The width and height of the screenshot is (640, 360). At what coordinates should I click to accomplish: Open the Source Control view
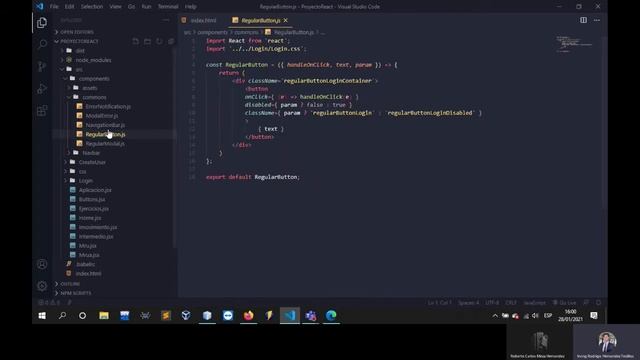tap(42, 66)
